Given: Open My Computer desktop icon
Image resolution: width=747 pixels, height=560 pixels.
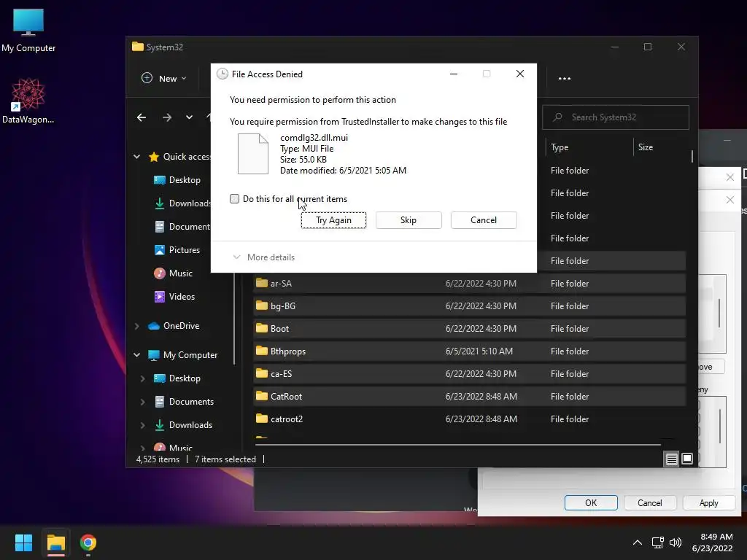Looking at the screenshot, I should (x=28, y=29).
